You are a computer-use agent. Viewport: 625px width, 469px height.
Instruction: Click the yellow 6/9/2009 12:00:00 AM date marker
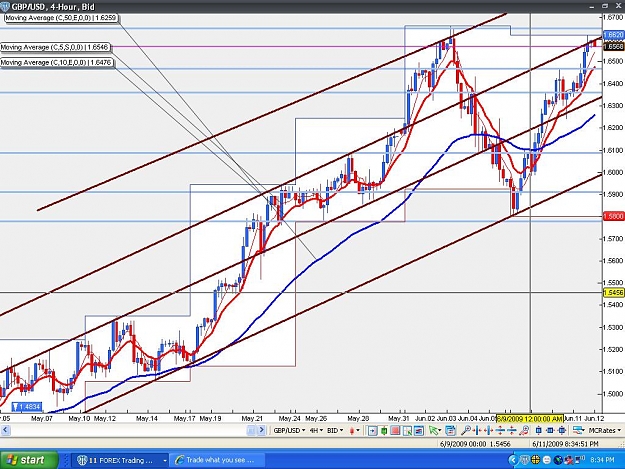pyautogui.click(x=530, y=418)
